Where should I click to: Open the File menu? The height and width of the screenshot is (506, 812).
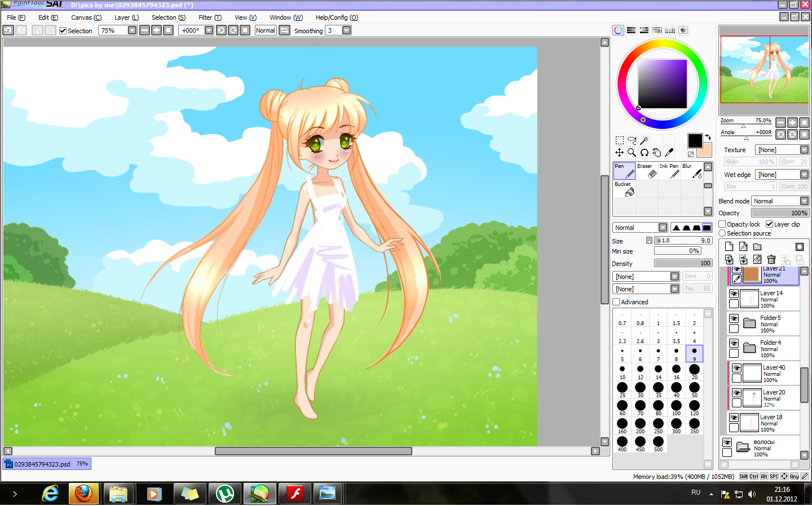[x=16, y=17]
